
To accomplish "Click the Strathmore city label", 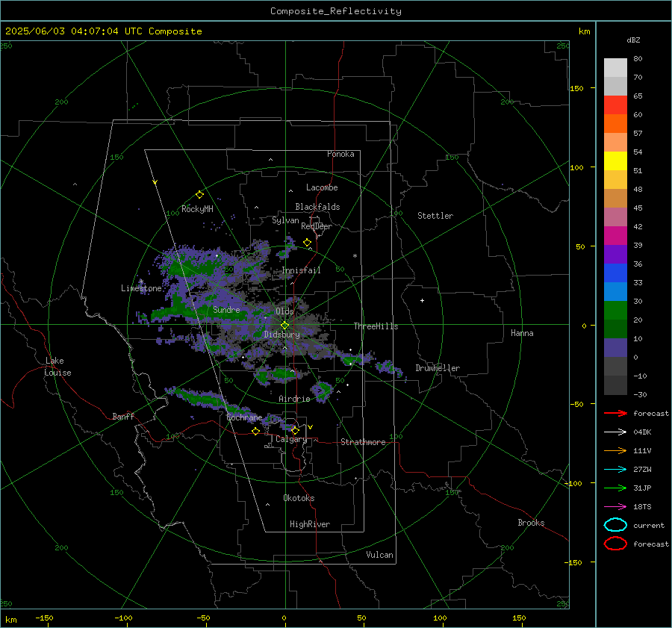I will click(363, 442).
